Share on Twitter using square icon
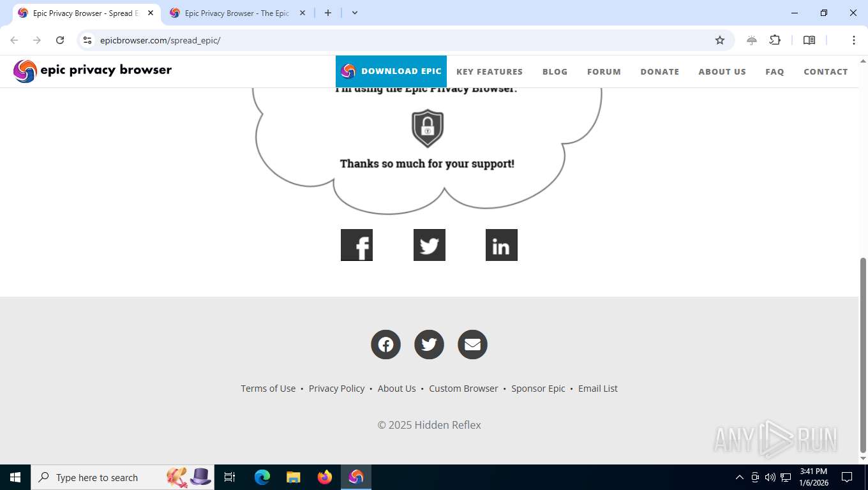868x490 pixels. pyautogui.click(x=430, y=245)
